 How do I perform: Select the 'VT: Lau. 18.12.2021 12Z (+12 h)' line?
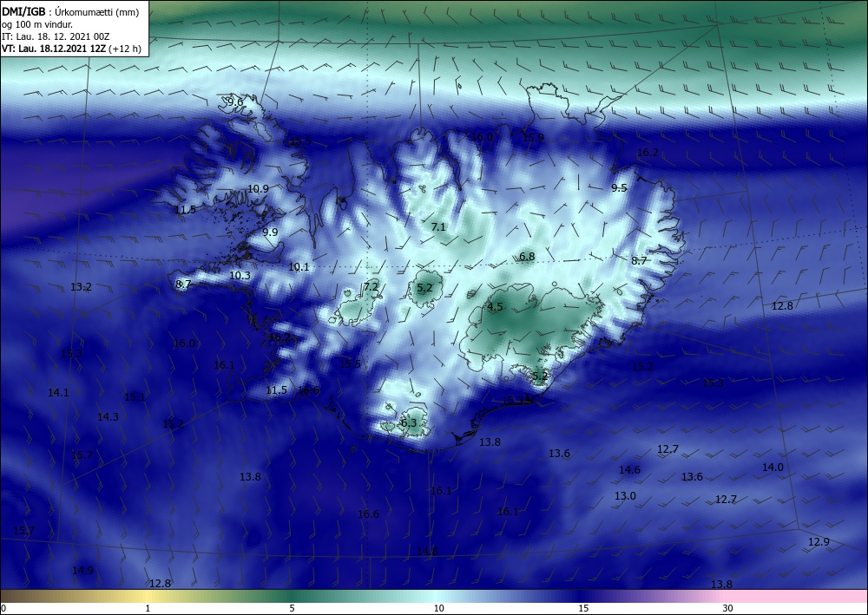click(x=71, y=49)
